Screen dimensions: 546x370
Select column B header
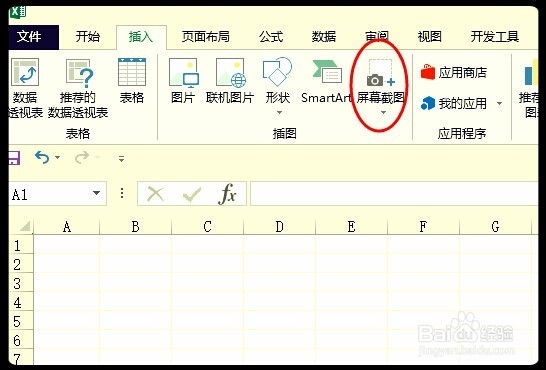(136, 227)
